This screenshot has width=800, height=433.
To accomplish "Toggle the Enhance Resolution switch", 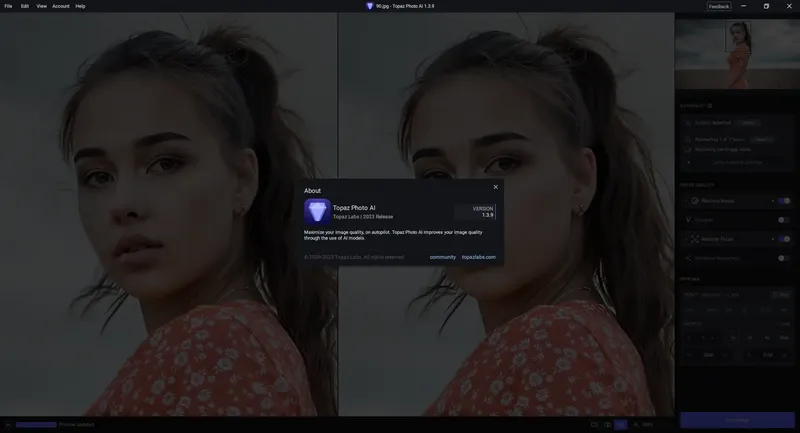I will point(784,258).
